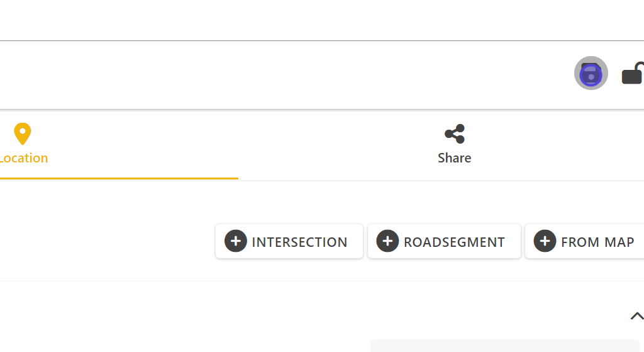Click the circular save disk icon
The width and height of the screenshot is (644, 352).
coord(591,74)
